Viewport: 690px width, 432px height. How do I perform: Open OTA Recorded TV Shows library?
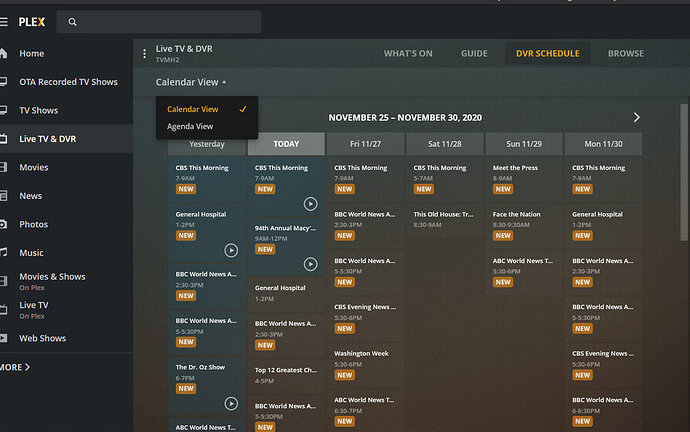pyautogui.click(x=66, y=82)
